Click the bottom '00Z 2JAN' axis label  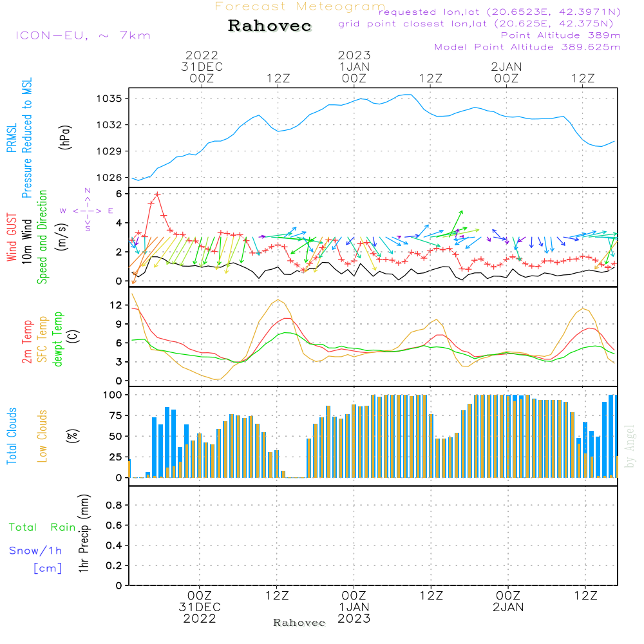click(x=508, y=601)
